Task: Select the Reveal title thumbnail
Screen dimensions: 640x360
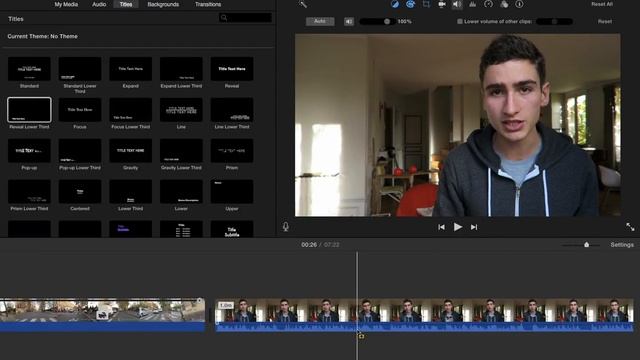Action: (232, 69)
